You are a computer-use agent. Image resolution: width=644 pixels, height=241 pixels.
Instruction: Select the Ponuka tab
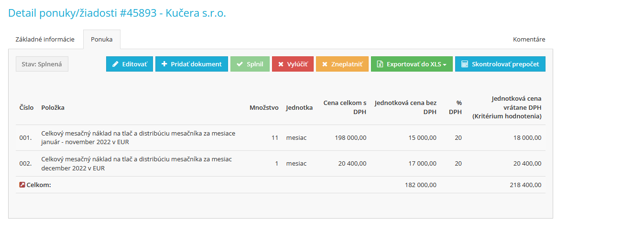[x=102, y=39]
